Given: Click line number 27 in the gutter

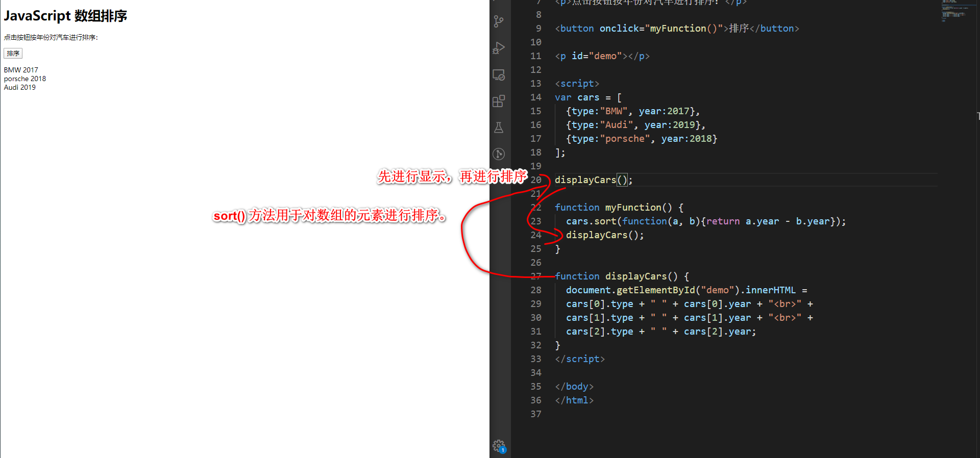Looking at the screenshot, I should (x=536, y=276).
